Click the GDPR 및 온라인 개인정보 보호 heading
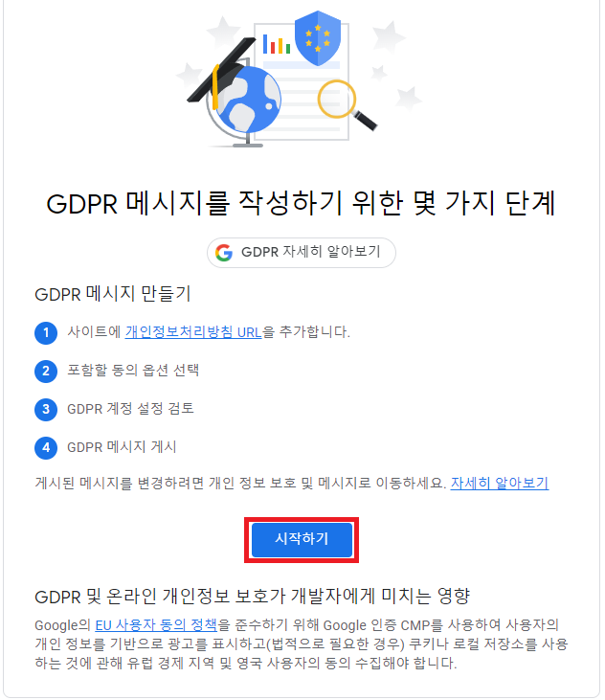Image resolution: width=605 pixels, height=700 pixels. click(x=253, y=597)
